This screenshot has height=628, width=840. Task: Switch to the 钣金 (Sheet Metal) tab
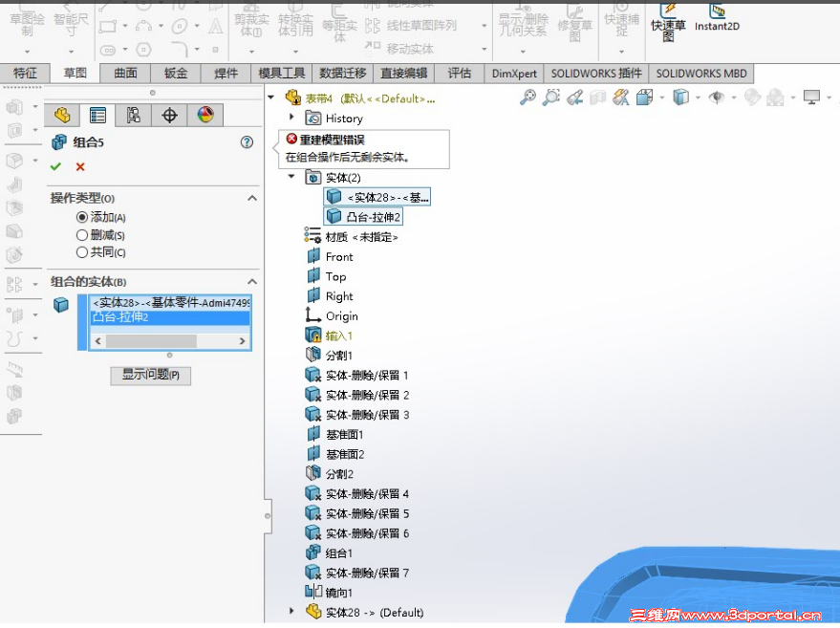176,73
